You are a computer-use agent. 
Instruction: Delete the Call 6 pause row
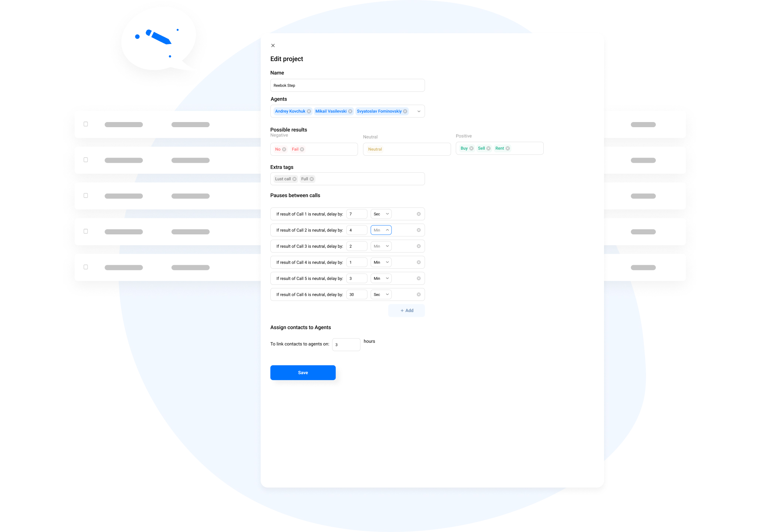pos(418,295)
